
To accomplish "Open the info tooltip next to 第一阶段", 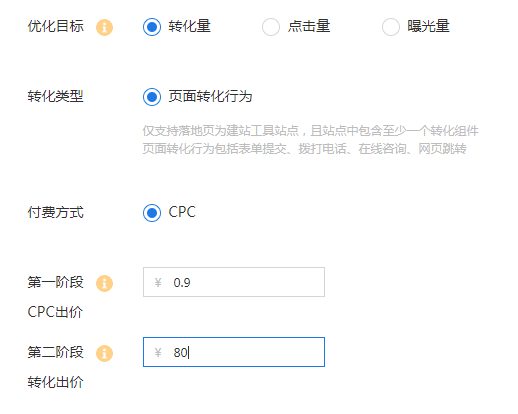I will coord(104,283).
